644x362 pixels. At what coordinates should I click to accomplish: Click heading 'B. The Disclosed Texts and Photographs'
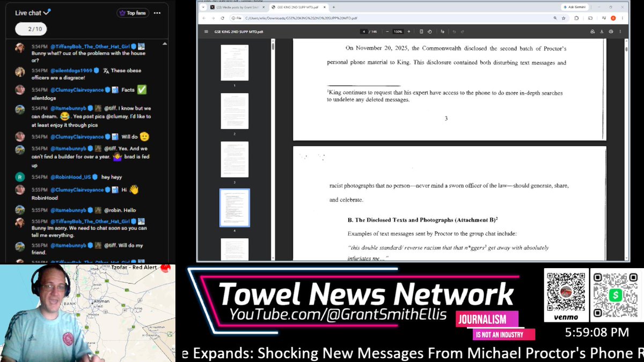tap(423, 220)
